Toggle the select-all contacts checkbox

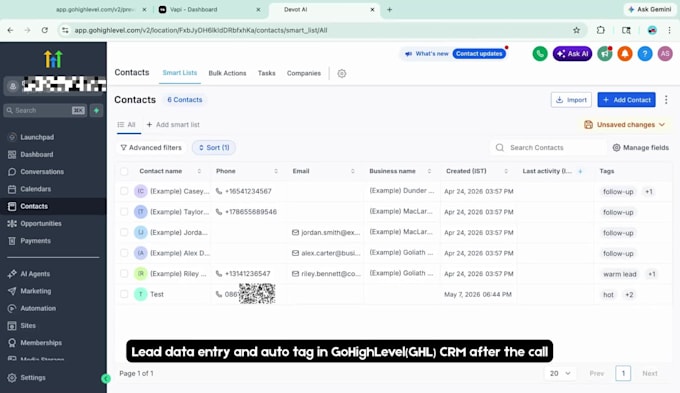point(124,171)
